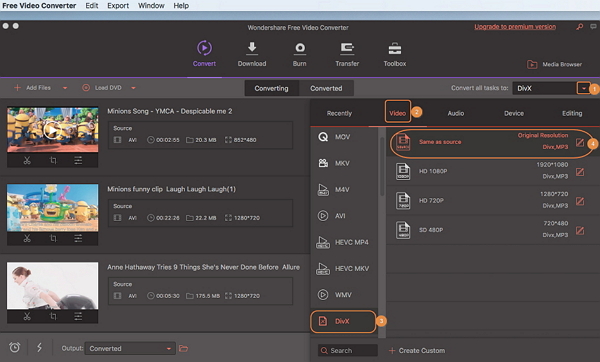Select the Device tab

pos(514,113)
